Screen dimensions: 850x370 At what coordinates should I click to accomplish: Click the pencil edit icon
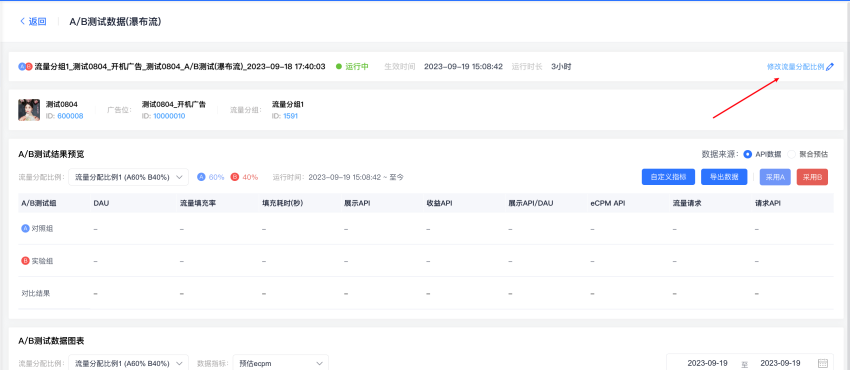coord(830,67)
